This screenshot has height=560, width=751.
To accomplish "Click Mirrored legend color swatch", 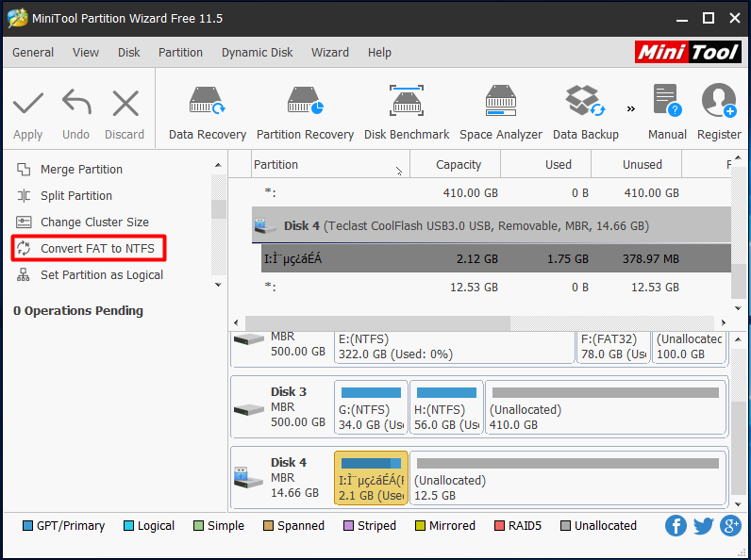I will point(420,525).
